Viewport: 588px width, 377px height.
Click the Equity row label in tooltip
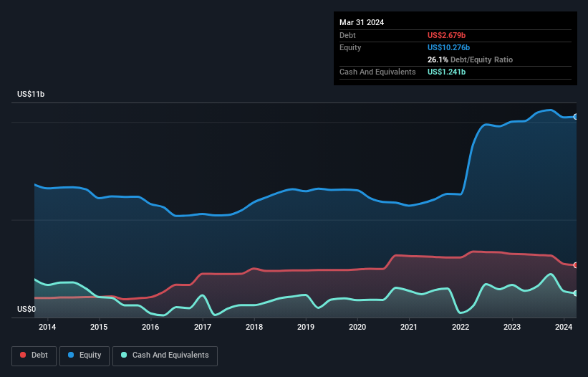[350, 47]
